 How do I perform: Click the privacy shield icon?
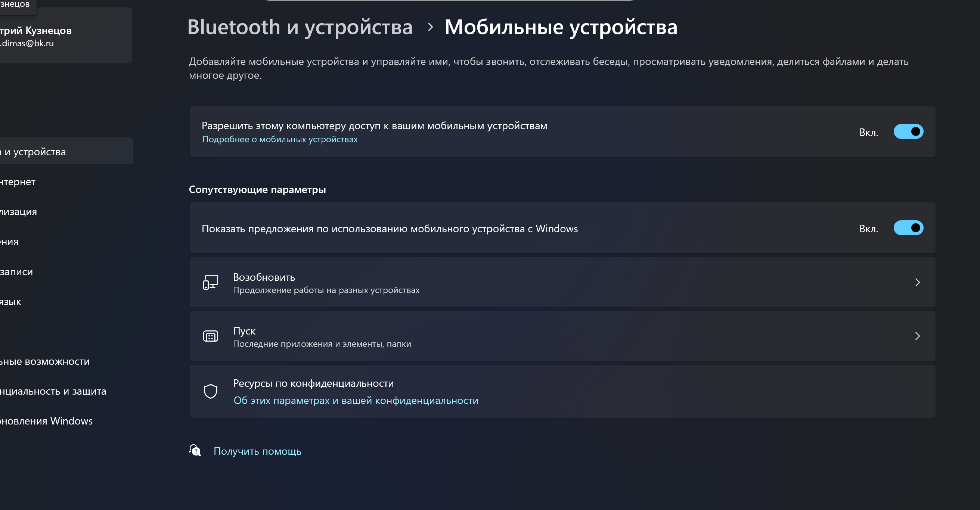(x=210, y=391)
